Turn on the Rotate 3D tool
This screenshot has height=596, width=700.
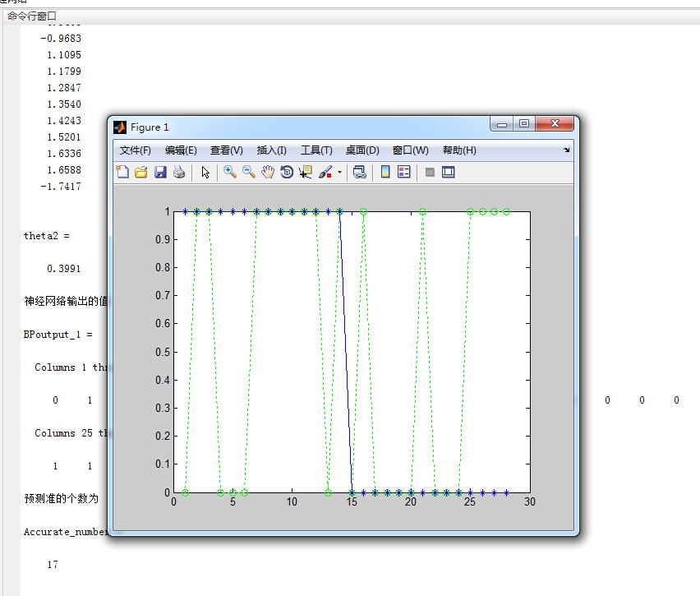(x=287, y=172)
